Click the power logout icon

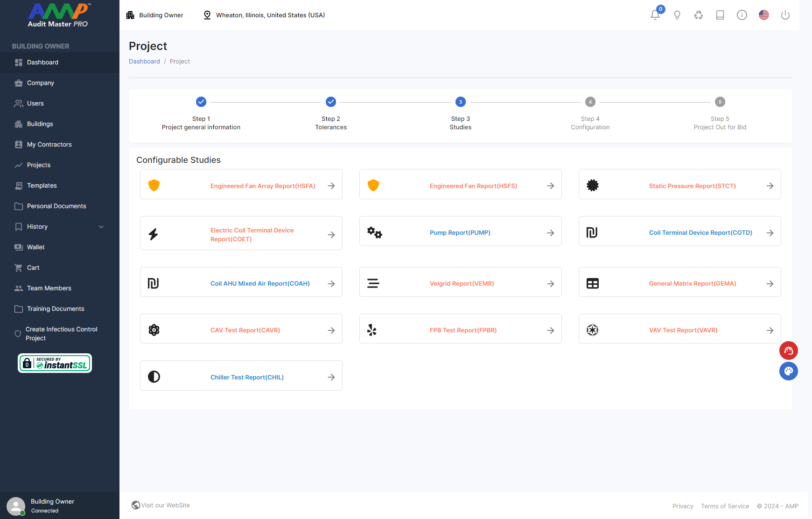click(x=785, y=15)
